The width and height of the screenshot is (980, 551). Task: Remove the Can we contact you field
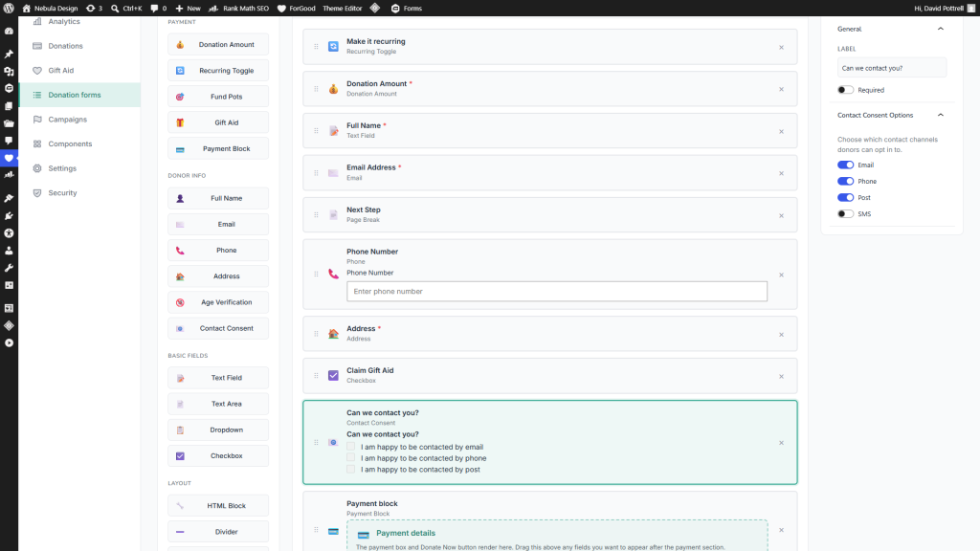pyautogui.click(x=781, y=443)
